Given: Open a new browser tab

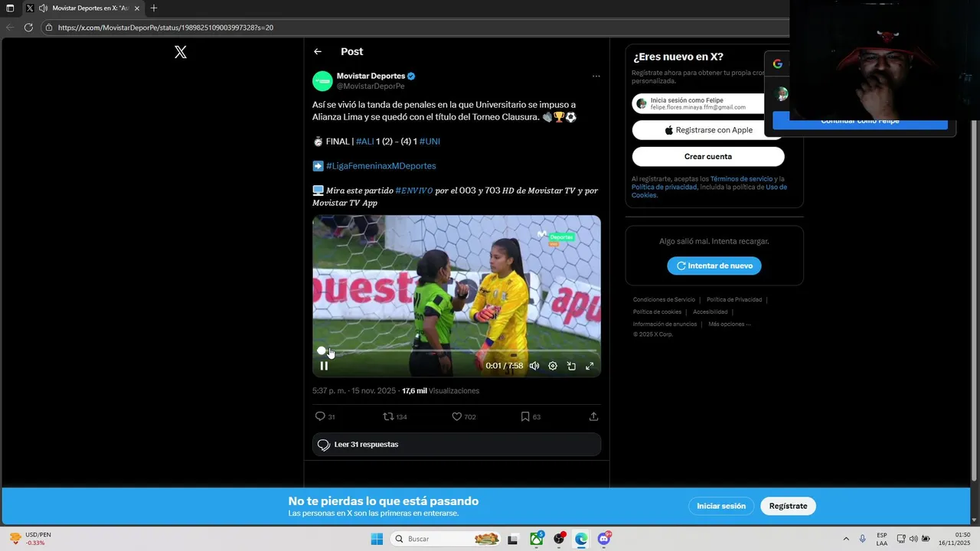Looking at the screenshot, I should pyautogui.click(x=154, y=8).
